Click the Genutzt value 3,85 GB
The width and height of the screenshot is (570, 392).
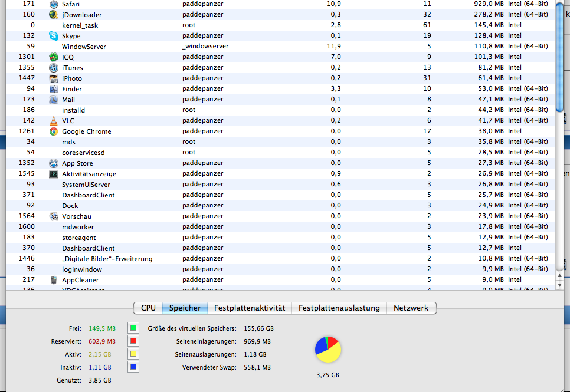(x=100, y=380)
